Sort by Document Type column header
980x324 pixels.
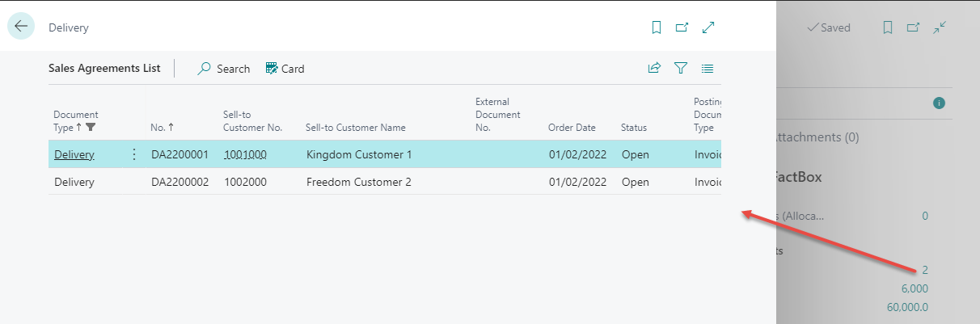pos(75,121)
